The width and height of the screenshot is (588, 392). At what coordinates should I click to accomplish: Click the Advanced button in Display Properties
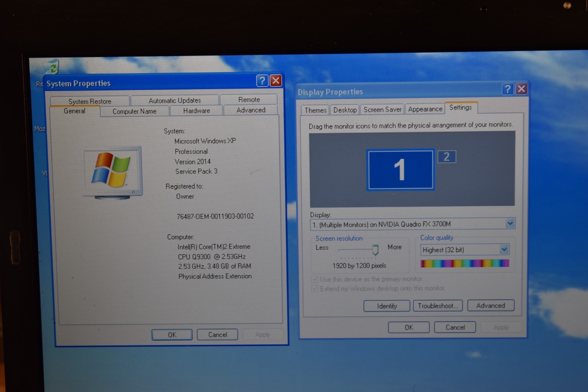click(x=491, y=305)
